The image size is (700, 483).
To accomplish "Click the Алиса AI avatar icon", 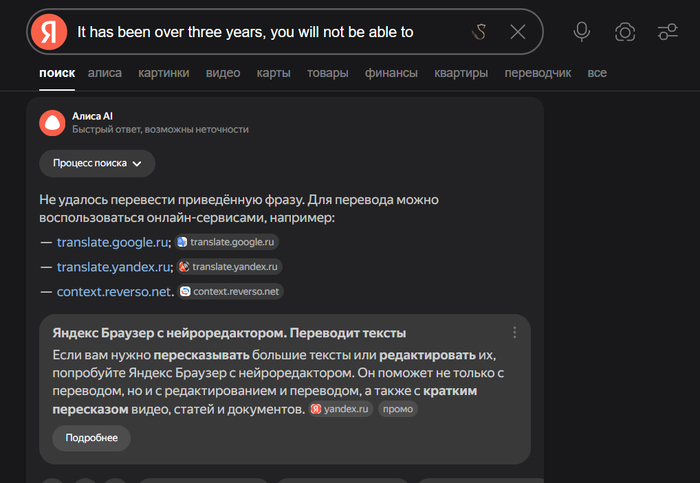I will pyautogui.click(x=51, y=123).
